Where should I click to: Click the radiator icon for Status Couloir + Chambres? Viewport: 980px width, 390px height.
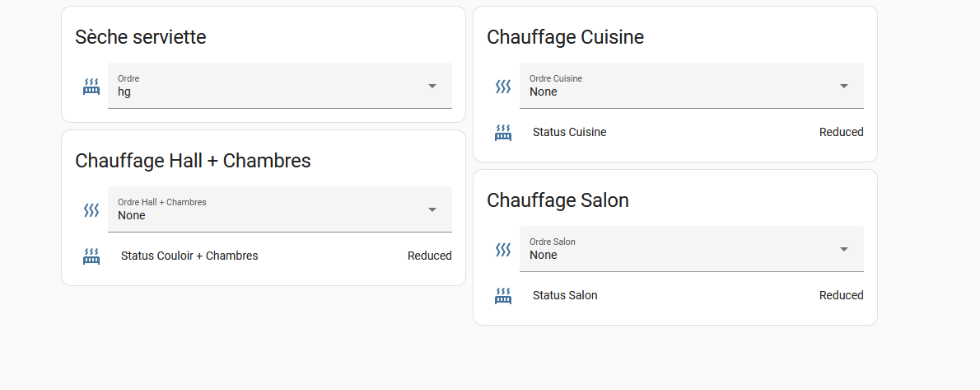91,256
